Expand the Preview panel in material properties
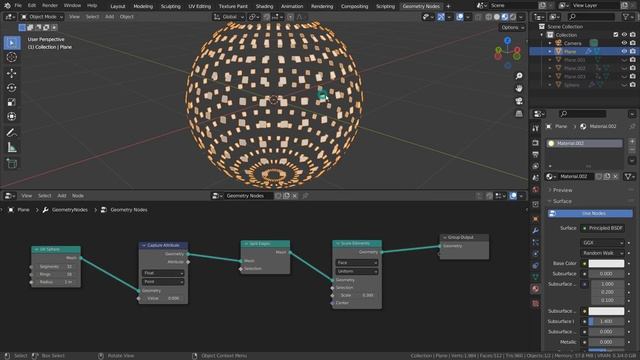The width and height of the screenshot is (640, 360). pyautogui.click(x=562, y=190)
